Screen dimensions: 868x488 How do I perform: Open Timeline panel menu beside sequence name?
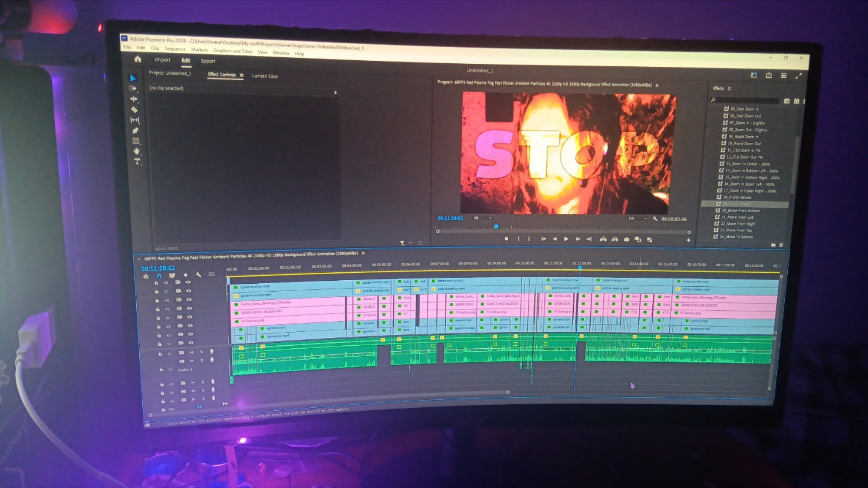click(x=363, y=253)
